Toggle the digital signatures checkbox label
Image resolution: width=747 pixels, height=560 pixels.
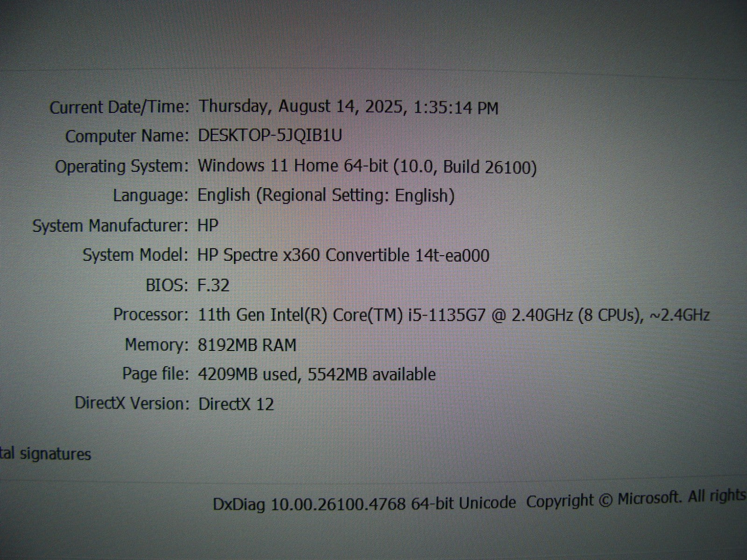tap(45, 454)
